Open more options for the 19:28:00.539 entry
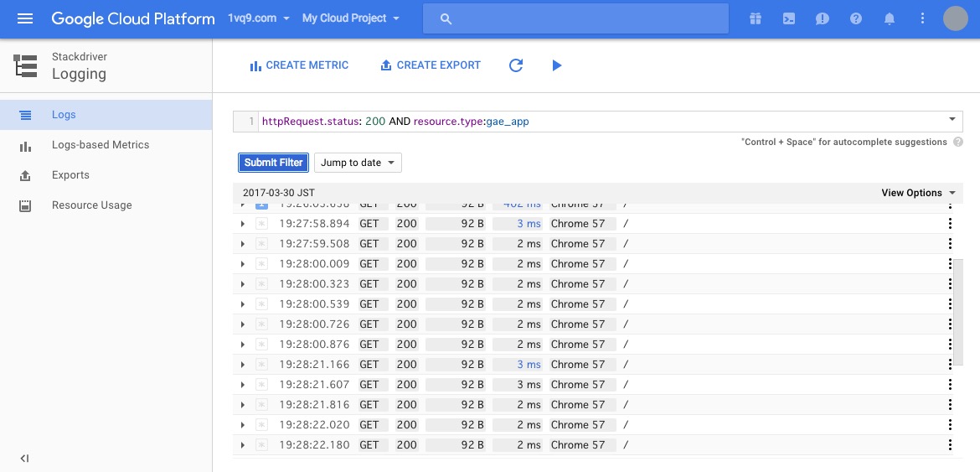This screenshot has width=980, height=472. [950, 303]
